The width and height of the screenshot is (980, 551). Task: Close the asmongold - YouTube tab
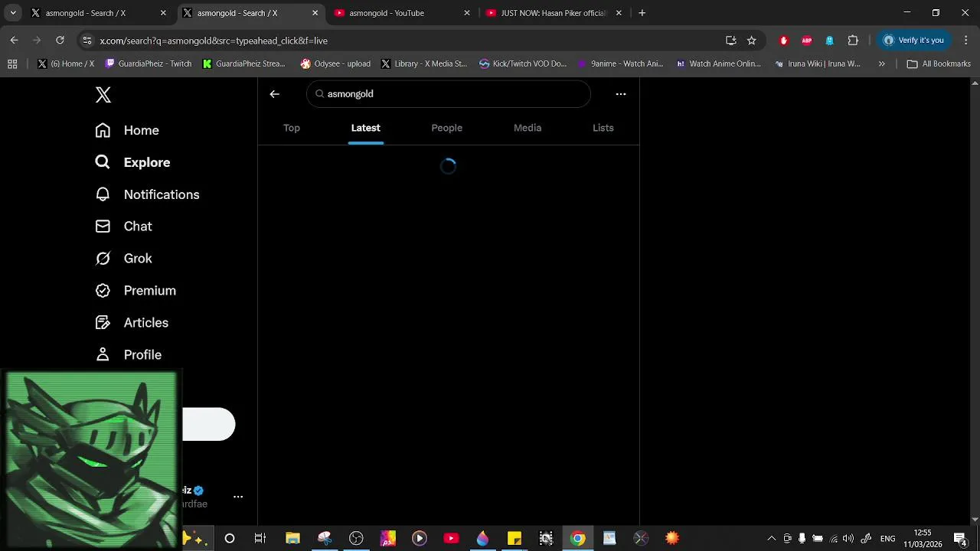coord(467,13)
